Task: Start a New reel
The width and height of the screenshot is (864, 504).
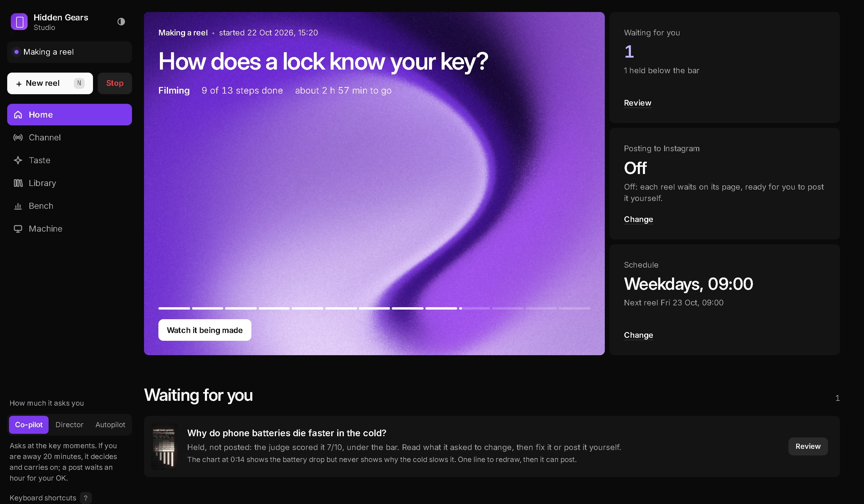Action: (x=50, y=83)
